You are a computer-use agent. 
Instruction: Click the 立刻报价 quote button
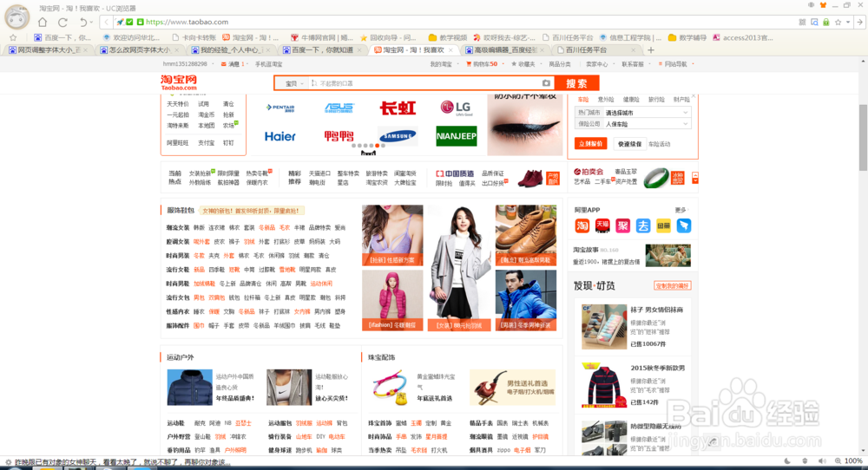click(590, 144)
